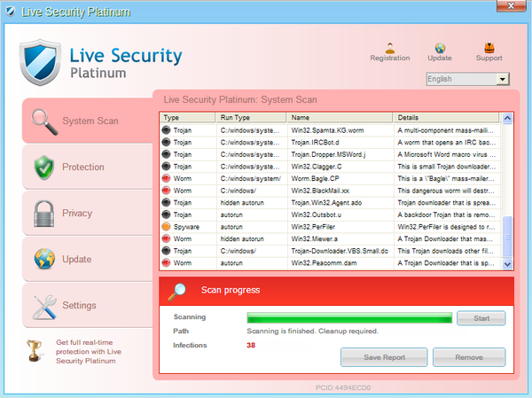This screenshot has width=532, height=398.
Task: Click the threat icon for Win32.Outsbot.u
Action: click(x=166, y=215)
